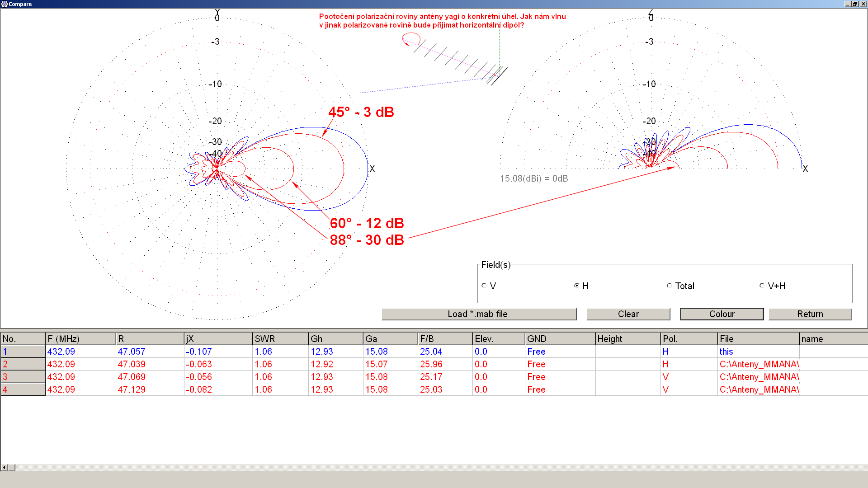Click the minimize window icon

[x=848, y=4]
